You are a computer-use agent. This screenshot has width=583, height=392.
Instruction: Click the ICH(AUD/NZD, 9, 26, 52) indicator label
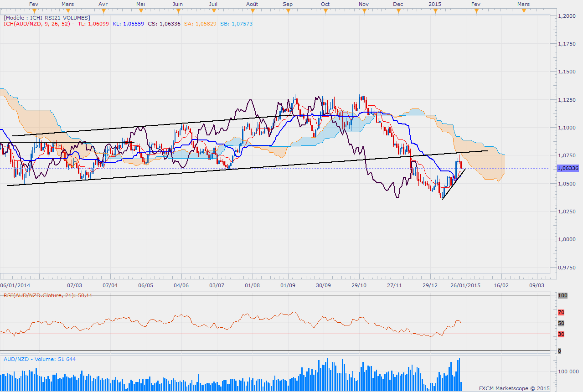pos(36,24)
